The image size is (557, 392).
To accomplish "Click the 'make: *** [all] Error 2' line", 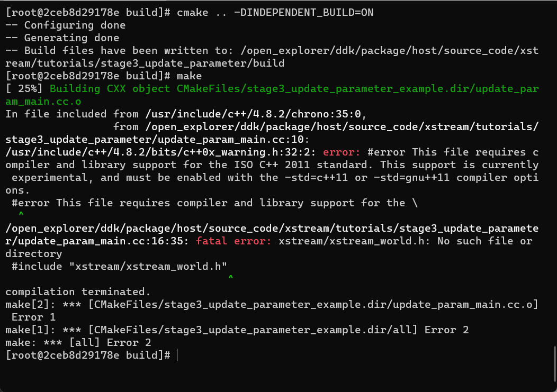I will pyautogui.click(x=78, y=343).
